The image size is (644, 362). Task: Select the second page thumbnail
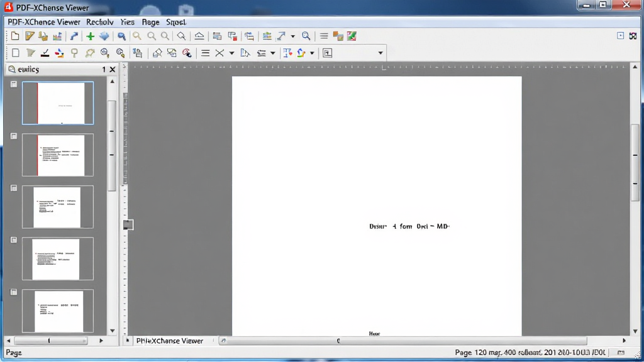[57, 155]
